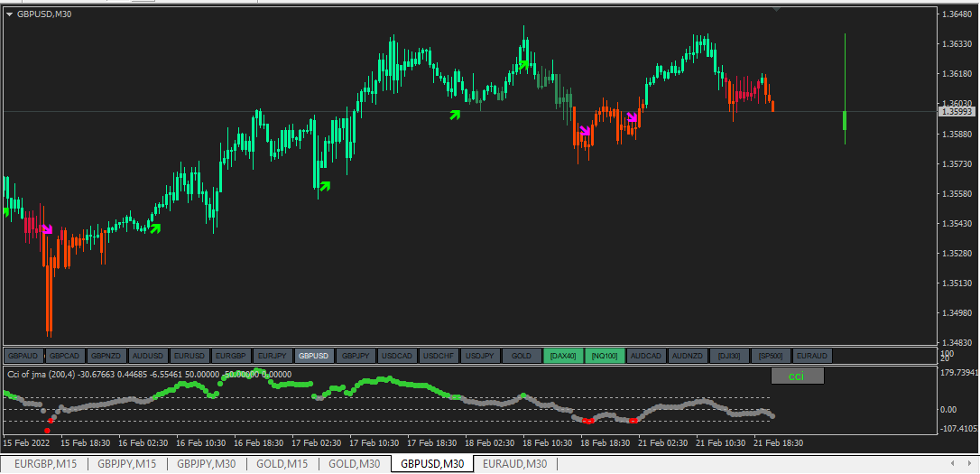Open the EURAUD,M30 chart tab
The height and width of the screenshot is (474, 980).
tap(515, 464)
